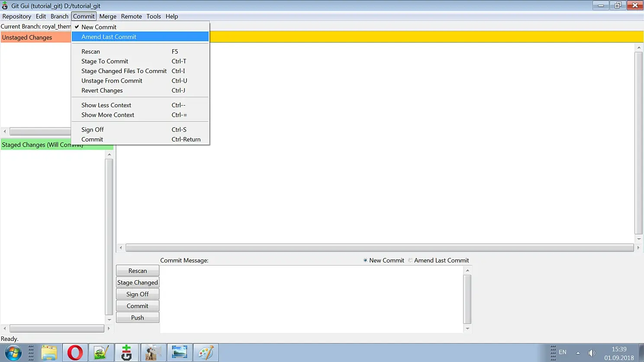Click diff pane scroll down arrow
Image resolution: width=644 pixels, height=362 pixels.
(x=639, y=239)
